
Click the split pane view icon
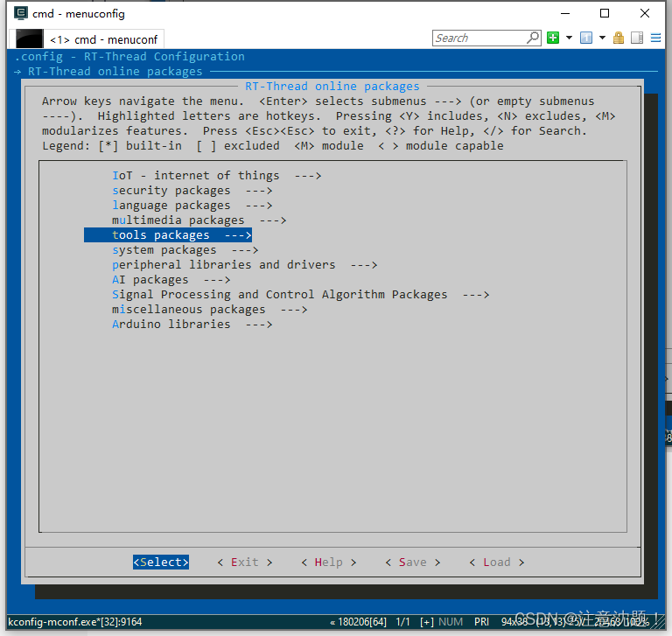[637, 38]
